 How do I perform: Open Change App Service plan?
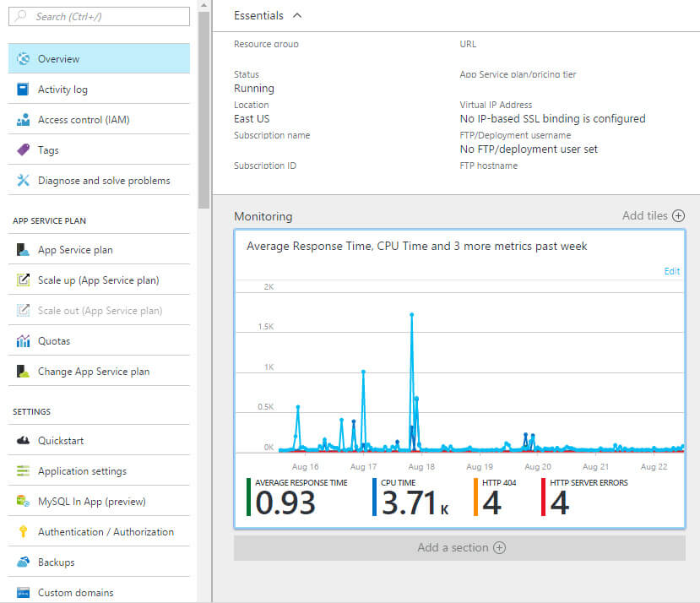coord(93,372)
